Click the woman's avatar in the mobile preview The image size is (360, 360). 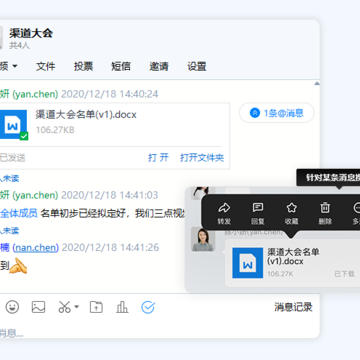(203, 239)
